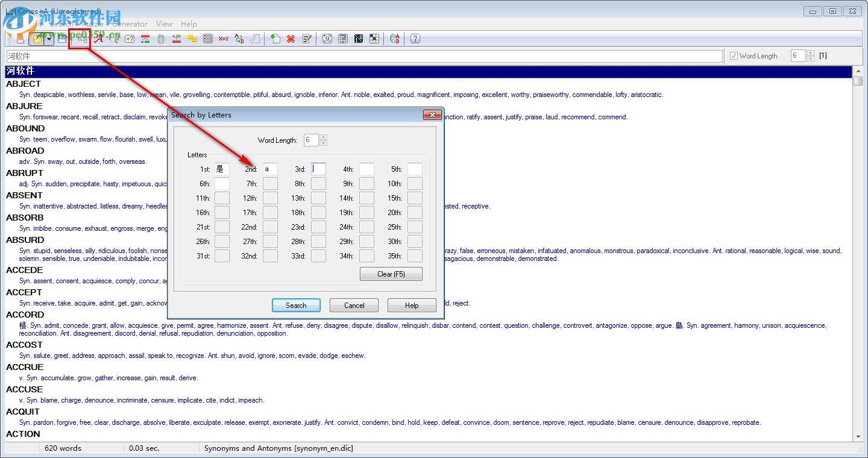Click the edit entry pencil icon
Viewport: 868px width, 458px height.
point(307,39)
